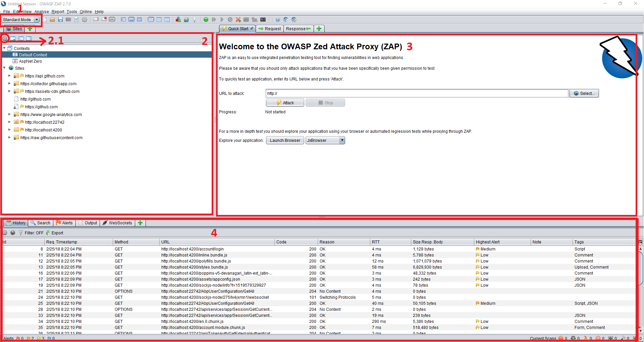Click the Export Context icon
Image resolution: width=644 pixels, height=342 pixels.
coord(29,39)
